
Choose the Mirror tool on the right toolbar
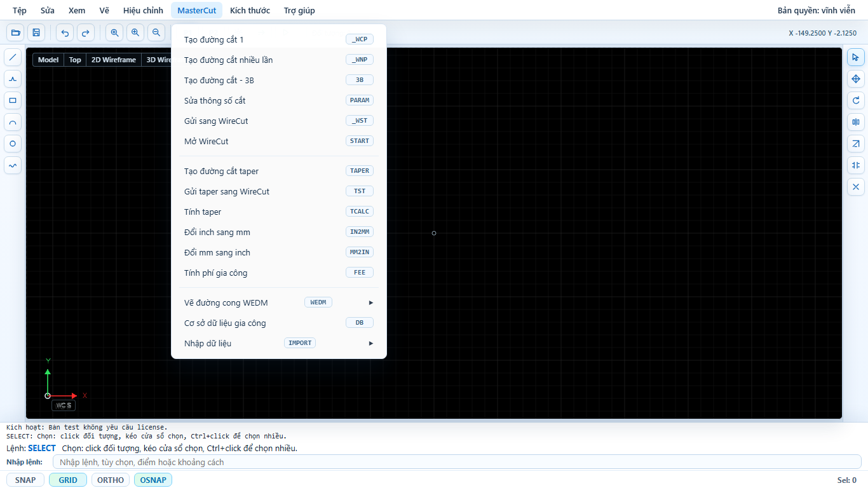click(x=855, y=122)
